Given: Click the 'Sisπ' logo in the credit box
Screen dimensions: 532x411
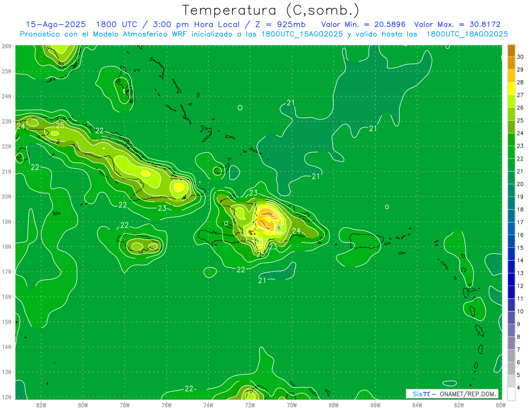Looking at the screenshot, I should pos(421,394).
